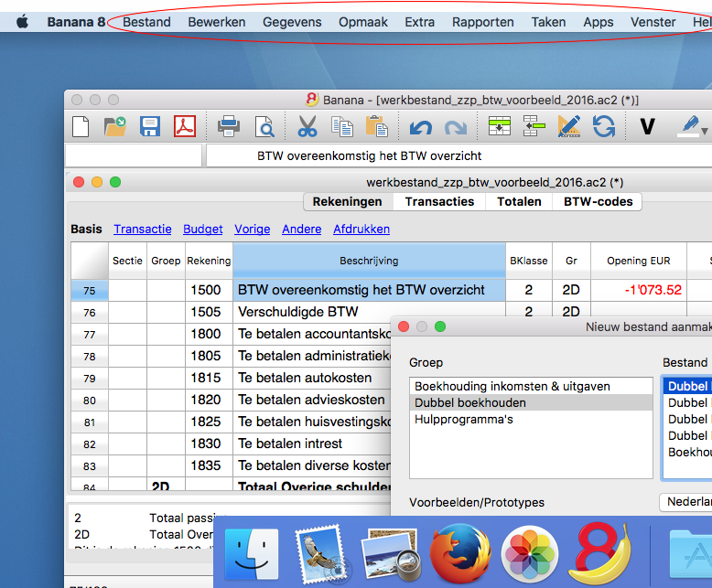Viewport: 712px width, 588px height.
Task: Open the Nederlands language dropdown
Action: 686,502
